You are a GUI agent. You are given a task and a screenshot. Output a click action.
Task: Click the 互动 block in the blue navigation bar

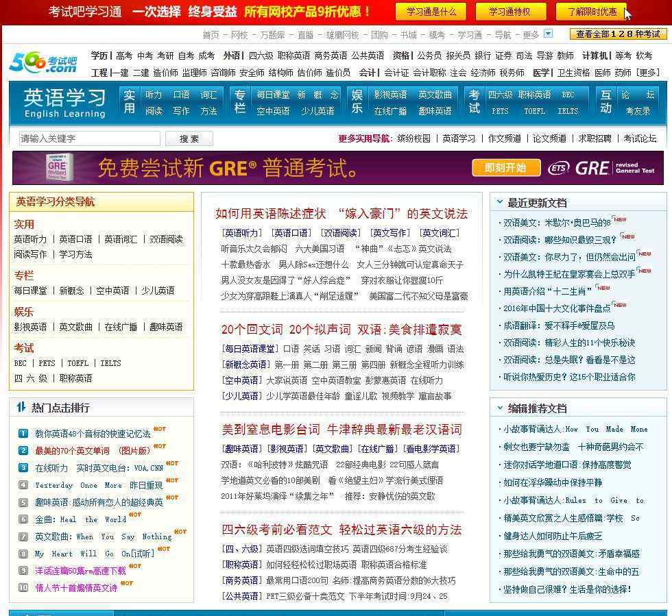(x=605, y=102)
